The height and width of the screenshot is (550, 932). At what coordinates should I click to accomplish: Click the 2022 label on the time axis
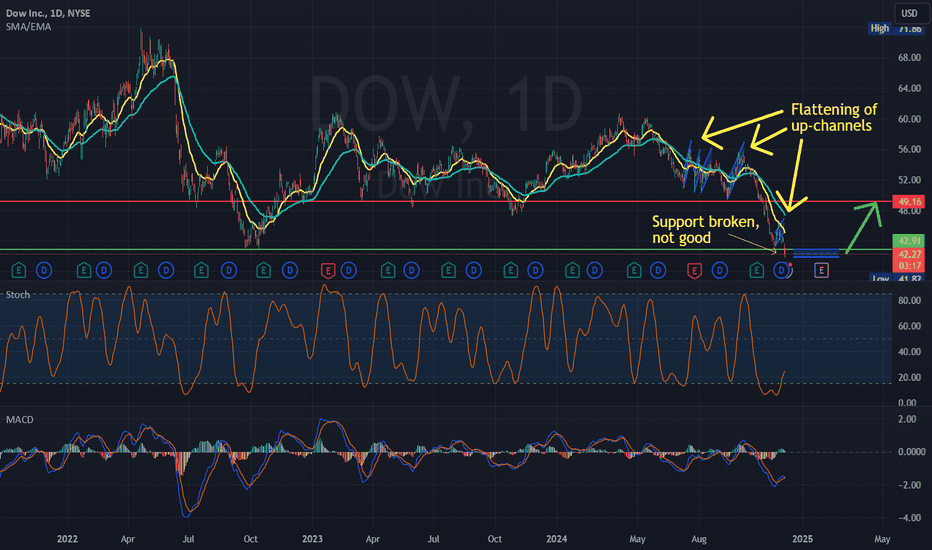click(x=67, y=539)
